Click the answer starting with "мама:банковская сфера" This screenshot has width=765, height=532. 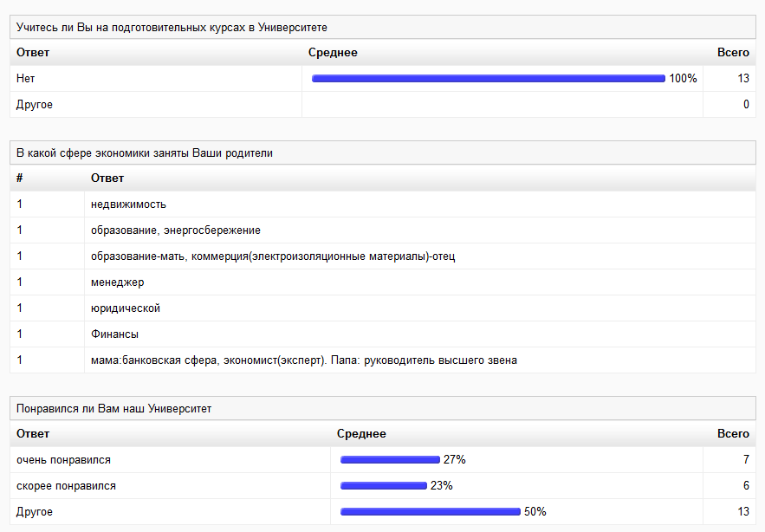tap(304, 360)
